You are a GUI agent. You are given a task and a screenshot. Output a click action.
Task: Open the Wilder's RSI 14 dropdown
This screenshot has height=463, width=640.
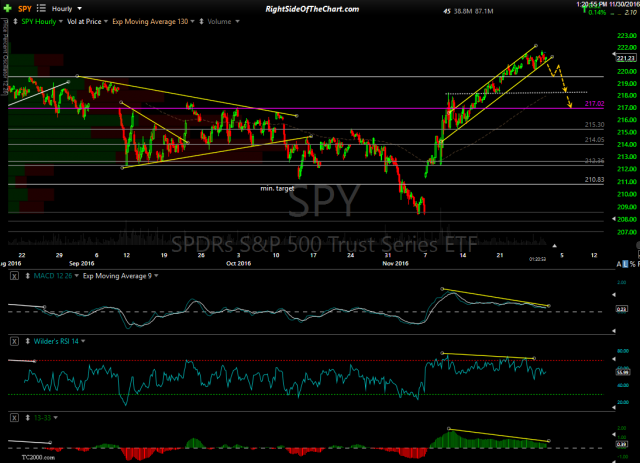tap(60, 341)
